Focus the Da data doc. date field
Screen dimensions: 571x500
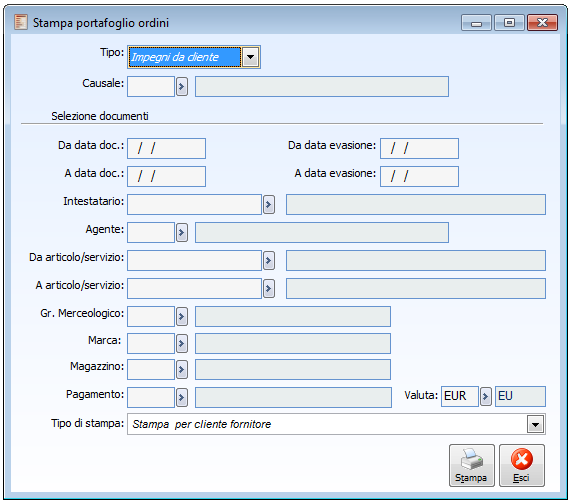pos(166,148)
